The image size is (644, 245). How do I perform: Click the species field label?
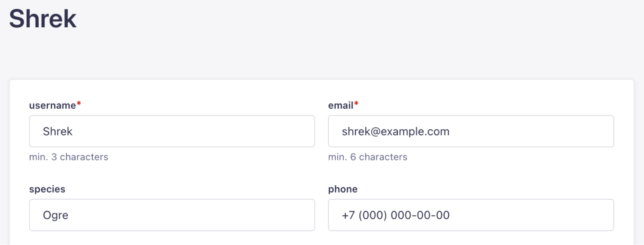click(47, 189)
